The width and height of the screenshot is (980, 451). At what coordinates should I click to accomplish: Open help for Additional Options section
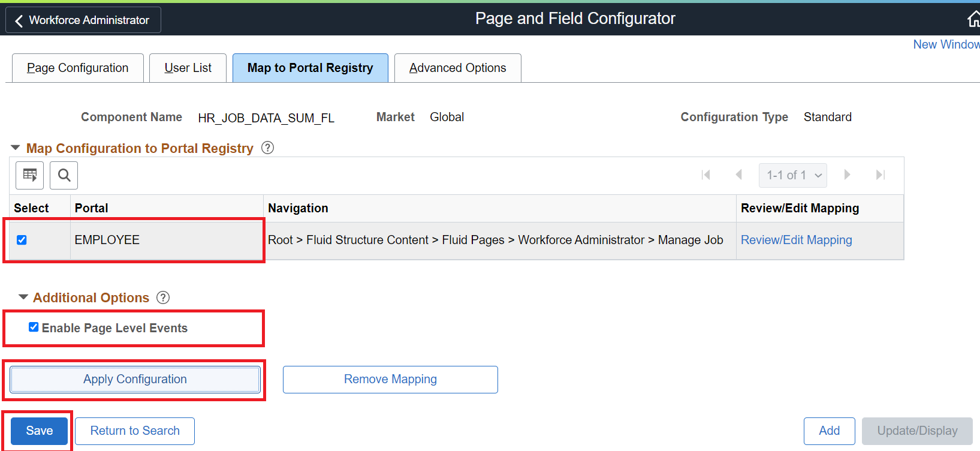click(x=163, y=297)
